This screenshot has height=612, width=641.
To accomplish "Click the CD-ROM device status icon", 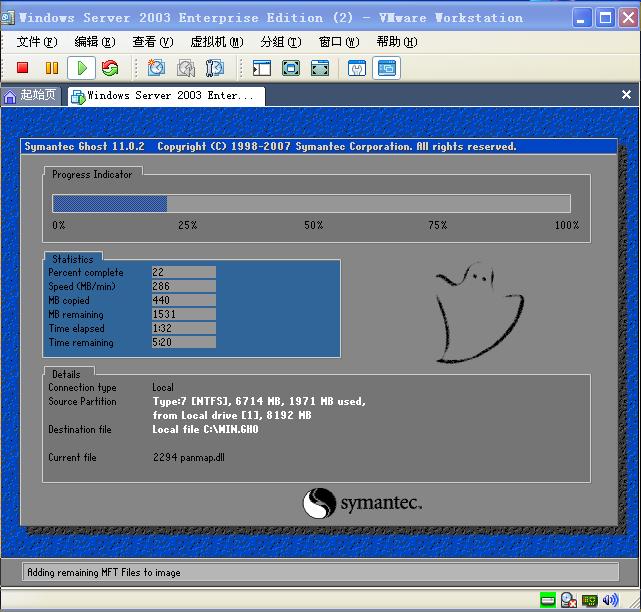I will pyautogui.click(x=568, y=600).
